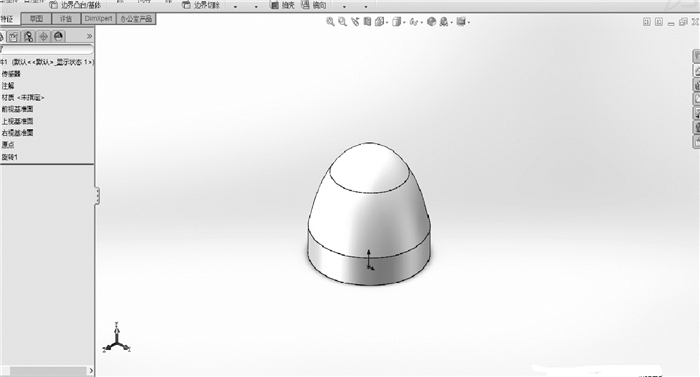Click the PropertyManager tab icon
The image size is (700, 377).
14,36
